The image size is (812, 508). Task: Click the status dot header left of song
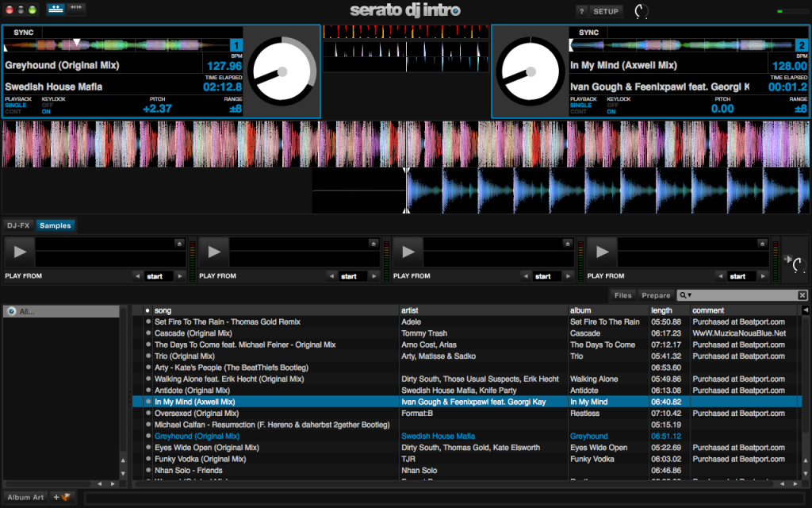[x=147, y=310]
